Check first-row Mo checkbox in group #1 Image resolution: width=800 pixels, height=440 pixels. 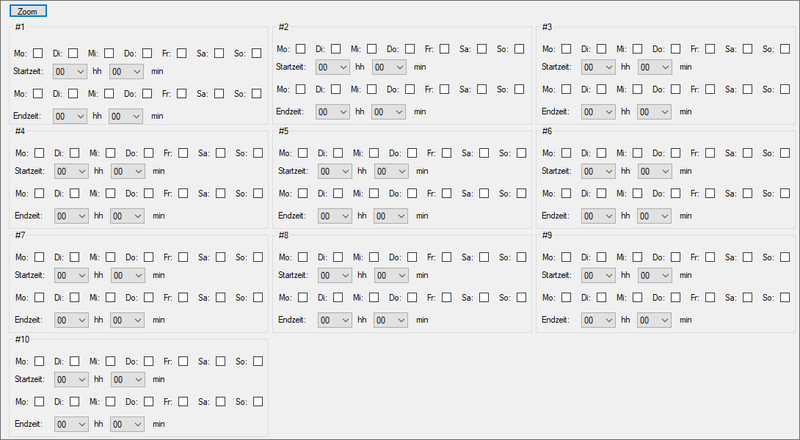click(38, 52)
